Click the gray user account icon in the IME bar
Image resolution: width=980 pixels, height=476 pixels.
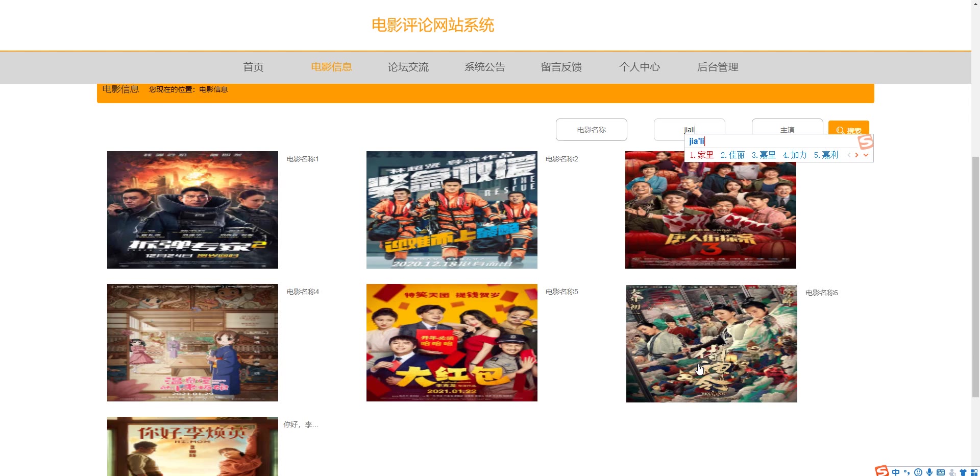click(x=952, y=472)
